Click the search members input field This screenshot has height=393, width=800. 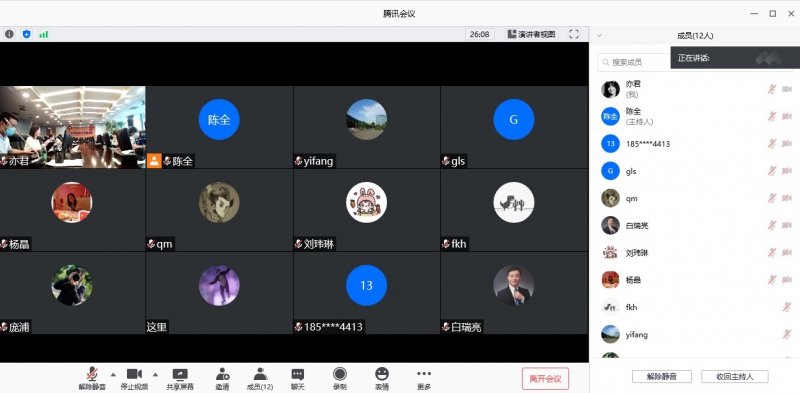pyautogui.click(x=634, y=62)
